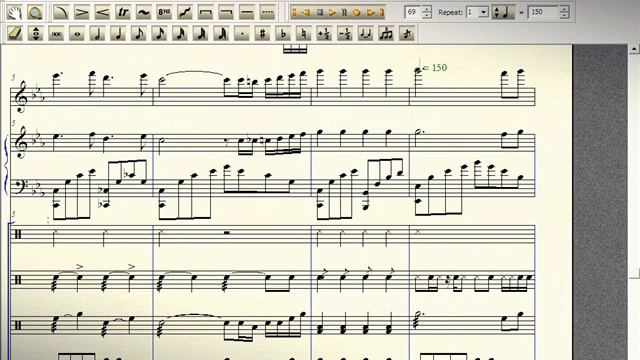Choose the wavy tilde ornament tool
Image resolution: width=640 pixels, height=360 pixels.
pyautogui.click(x=143, y=12)
